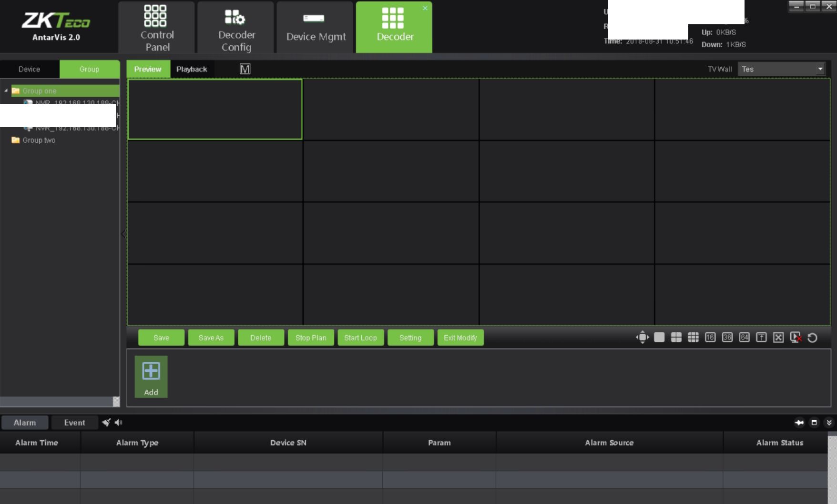Collapse the Group one tree node

click(6, 91)
